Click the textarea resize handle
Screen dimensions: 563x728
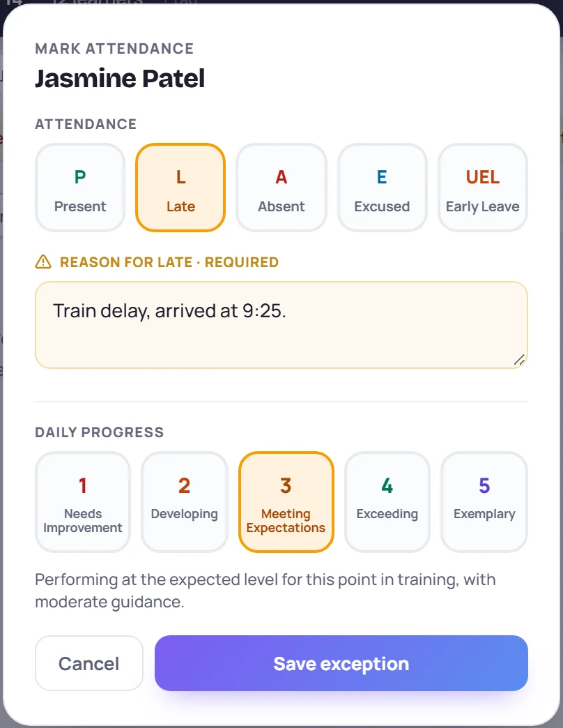(x=519, y=360)
